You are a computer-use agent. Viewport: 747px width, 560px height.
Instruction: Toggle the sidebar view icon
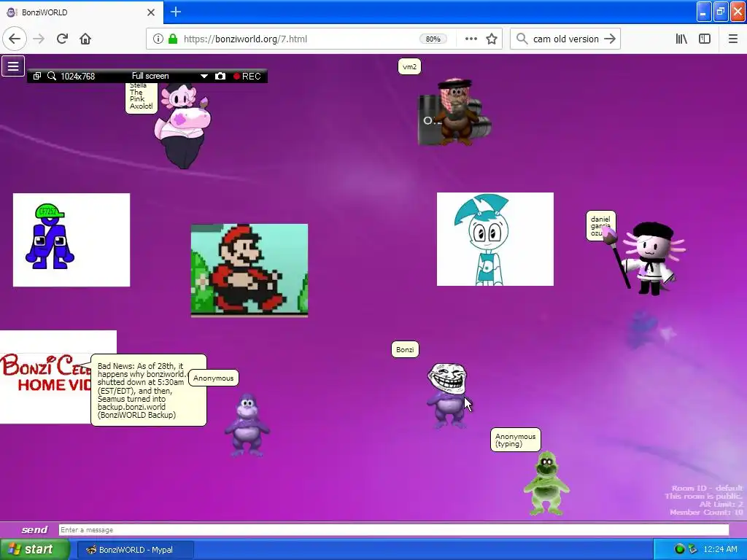[x=705, y=39]
